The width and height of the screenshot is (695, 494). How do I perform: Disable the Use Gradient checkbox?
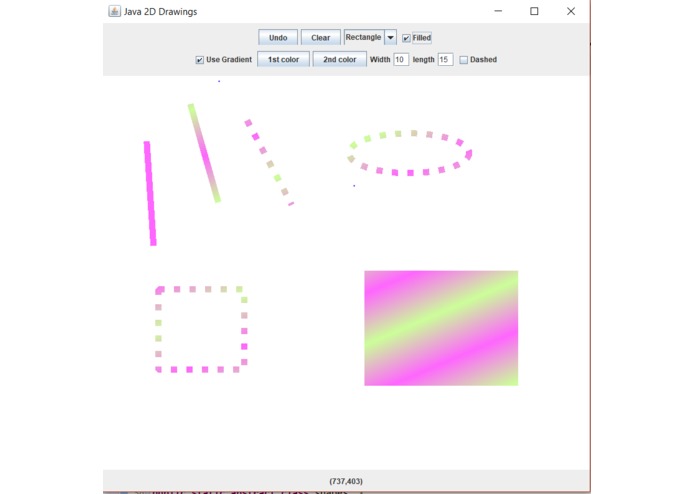tap(199, 60)
